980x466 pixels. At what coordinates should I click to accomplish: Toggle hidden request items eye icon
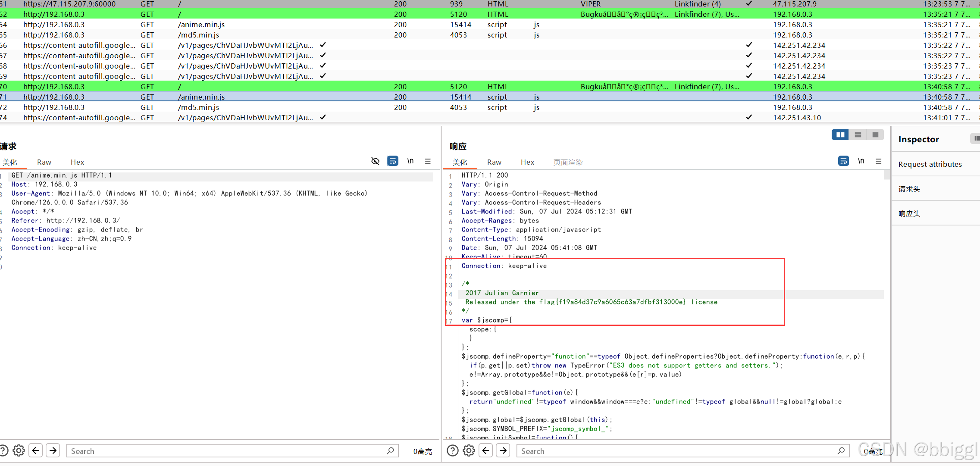(375, 161)
